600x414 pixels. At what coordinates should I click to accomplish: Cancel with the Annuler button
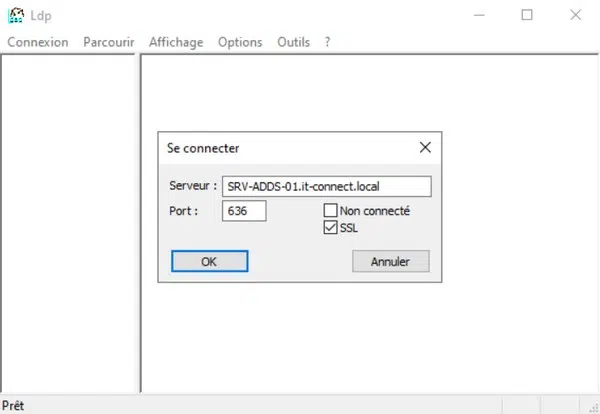[x=391, y=261]
